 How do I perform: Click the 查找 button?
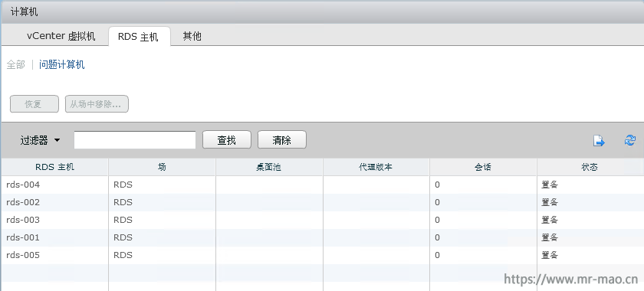coord(226,140)
